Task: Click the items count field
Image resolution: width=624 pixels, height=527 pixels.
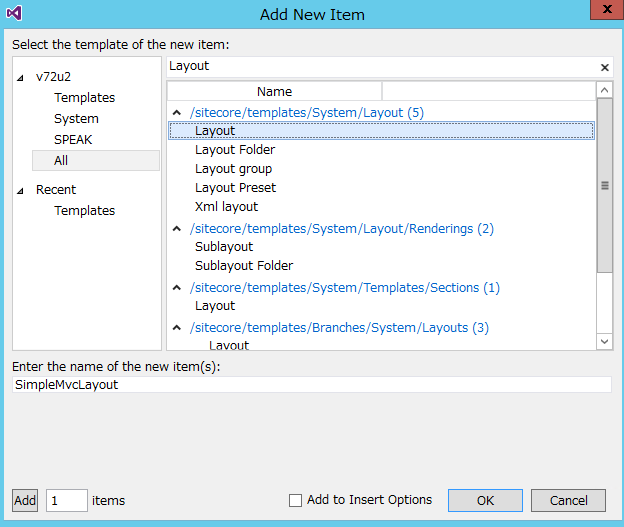Action: (66, 500)
